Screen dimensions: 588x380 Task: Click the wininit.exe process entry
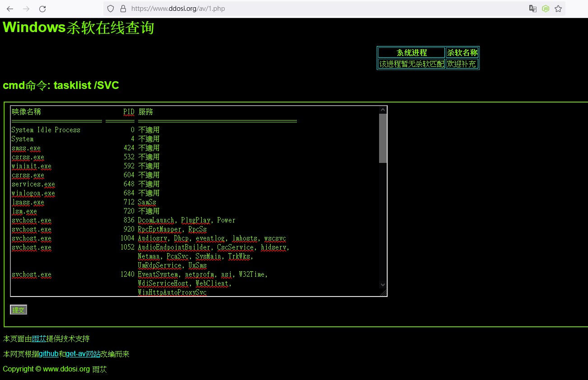pos(32,166)
